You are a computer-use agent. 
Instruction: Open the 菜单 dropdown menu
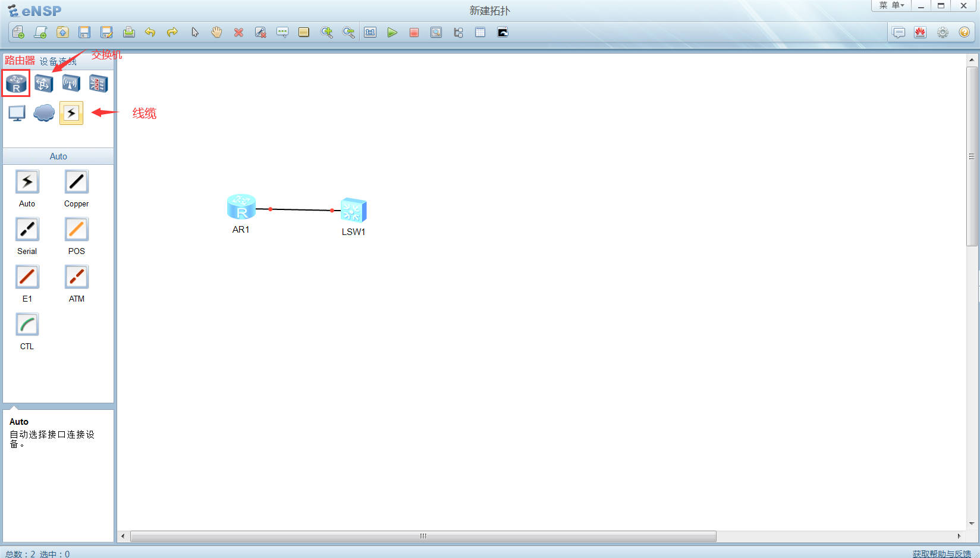(x=892, y=5)
